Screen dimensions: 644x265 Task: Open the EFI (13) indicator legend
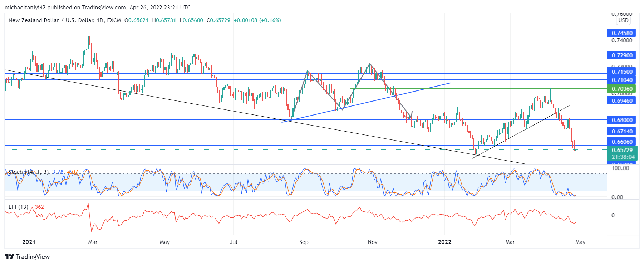click(18, 207)
